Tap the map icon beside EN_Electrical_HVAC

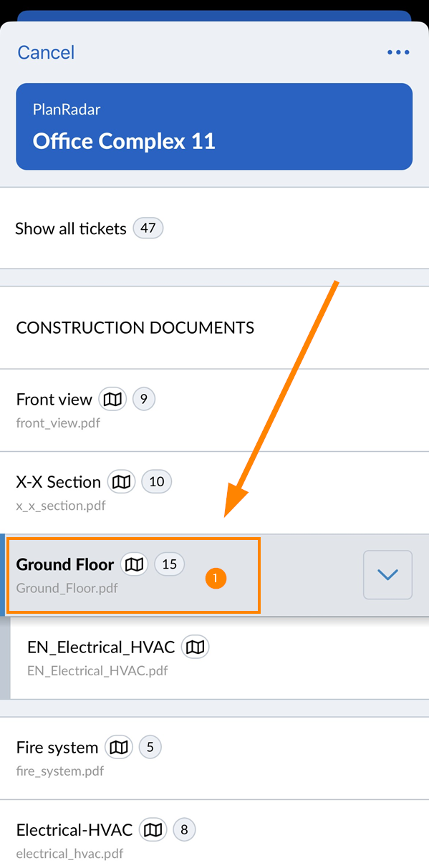click(x=195, y=647)
